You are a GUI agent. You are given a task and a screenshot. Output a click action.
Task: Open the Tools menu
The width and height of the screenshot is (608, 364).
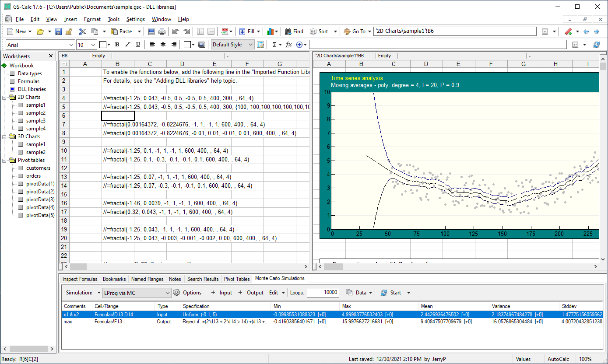(x=113, y=19)
